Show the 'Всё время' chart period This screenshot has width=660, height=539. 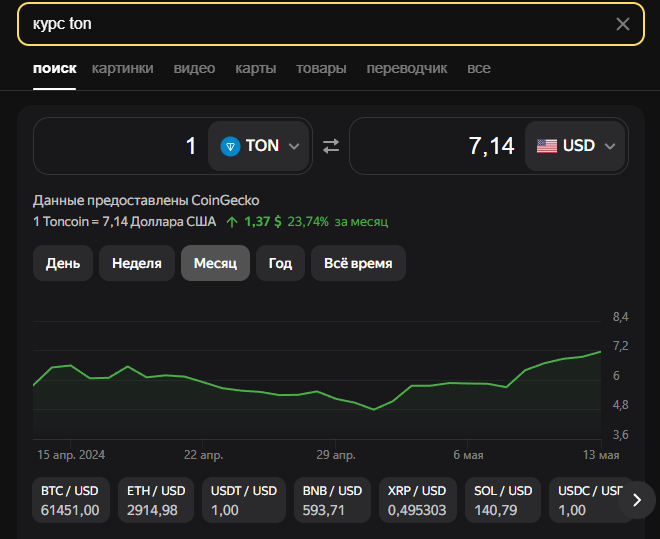click(358, 263)
